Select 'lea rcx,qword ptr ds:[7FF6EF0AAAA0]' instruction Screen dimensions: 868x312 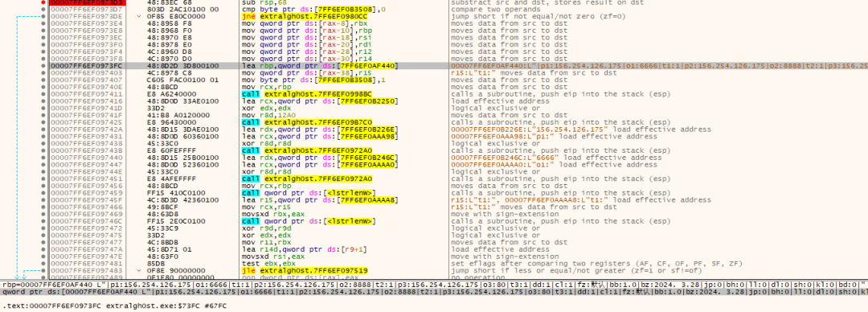point(320,165)
